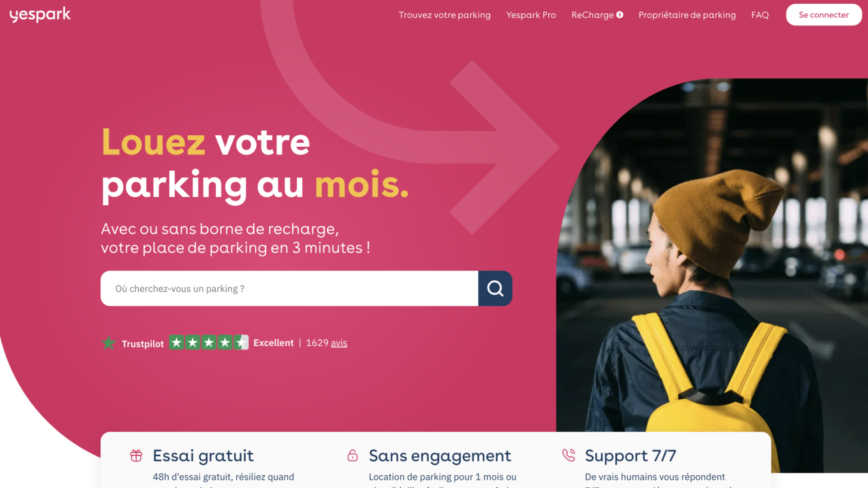Click the Excellent Trustpilot rating label
Viewport: 868px width, 488px height.
[274, 343]
